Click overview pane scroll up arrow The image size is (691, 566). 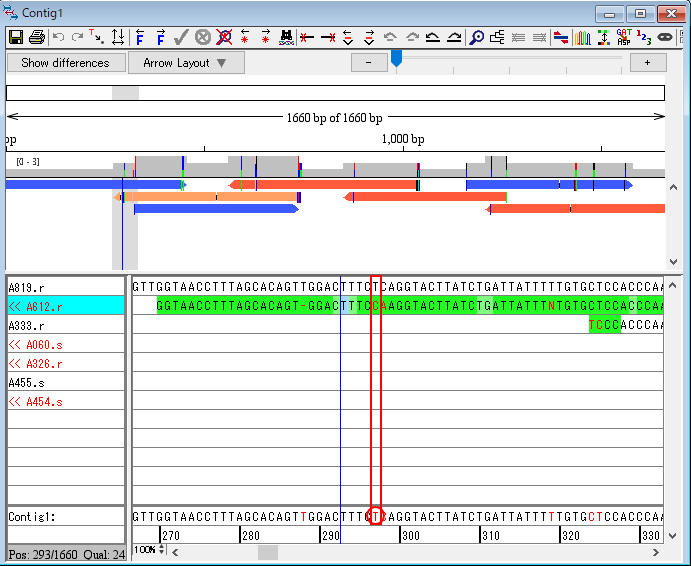pos(673,187)
